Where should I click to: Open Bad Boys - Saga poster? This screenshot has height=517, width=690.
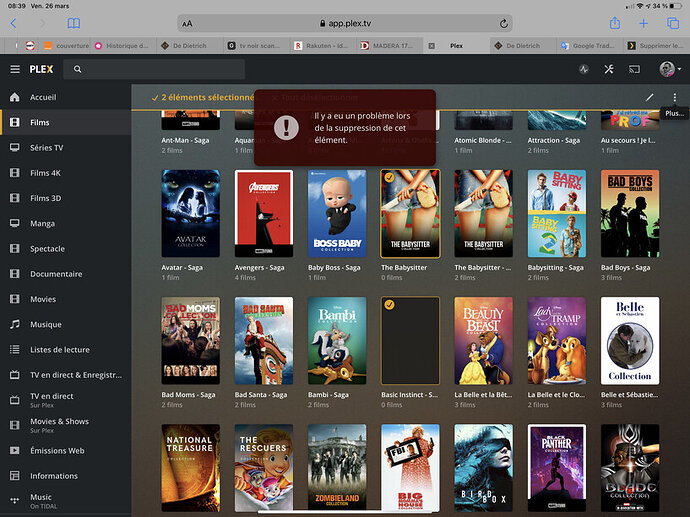(630, 213)
